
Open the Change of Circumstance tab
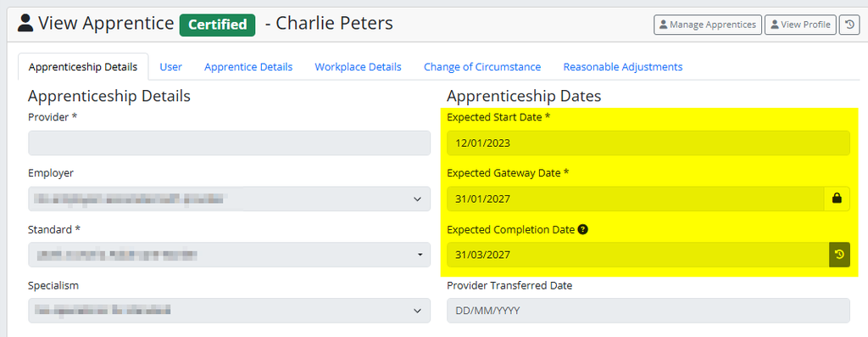coord(482,66)
